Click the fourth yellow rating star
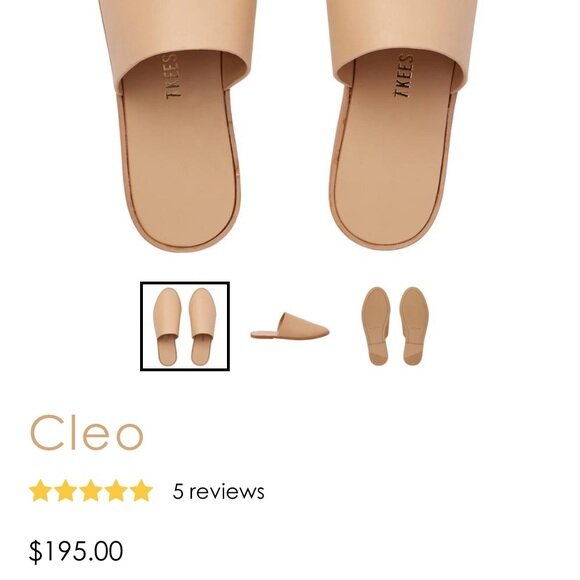 tap(116, 490)
